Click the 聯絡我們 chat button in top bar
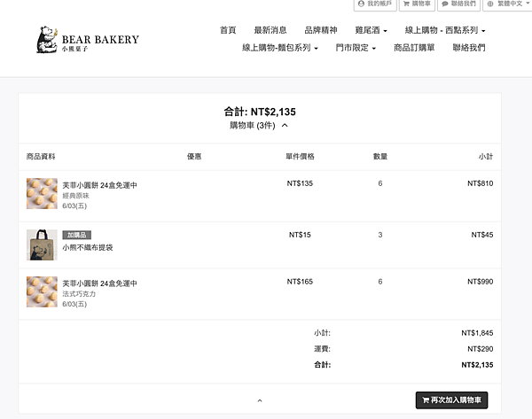This screenshot has width=532, height=419. click(458, 4)
